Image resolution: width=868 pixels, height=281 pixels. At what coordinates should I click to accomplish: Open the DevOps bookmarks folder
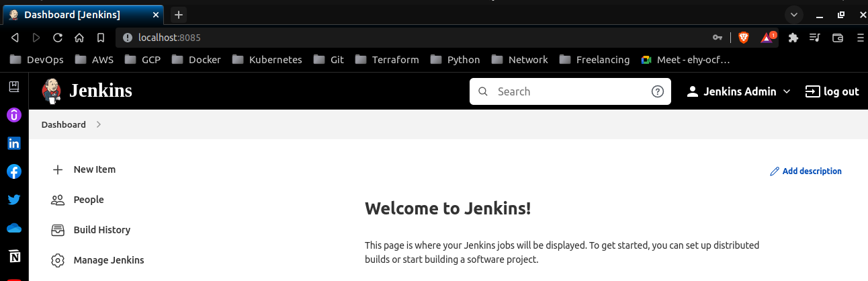coord(37,60)
